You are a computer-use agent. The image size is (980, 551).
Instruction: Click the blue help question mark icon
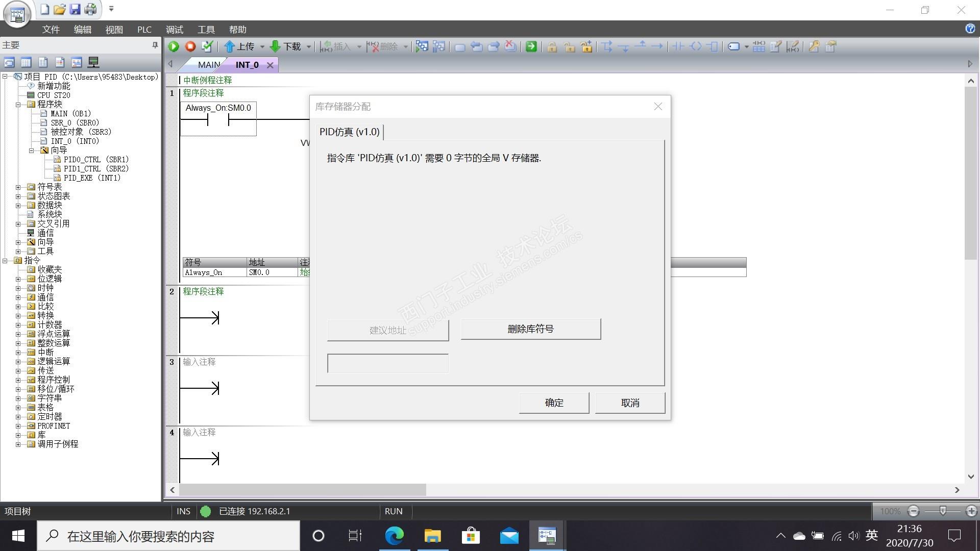tap(970, 29)
